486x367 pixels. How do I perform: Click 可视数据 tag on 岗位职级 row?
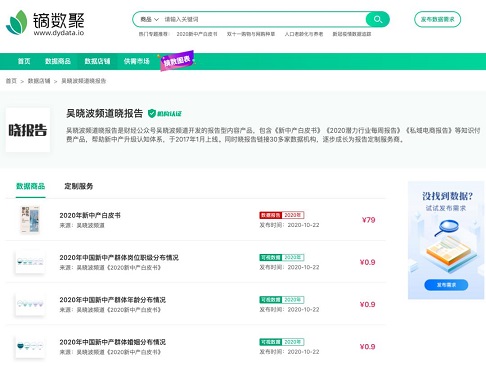(270, 257)
